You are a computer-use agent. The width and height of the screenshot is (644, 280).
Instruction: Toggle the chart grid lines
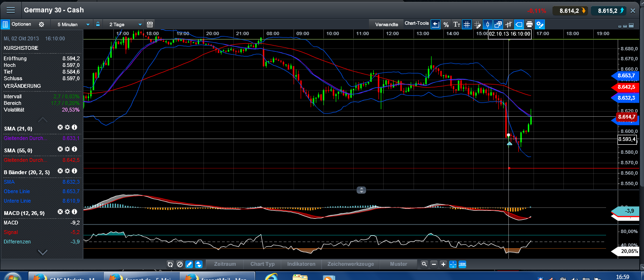pyautogui.click(x=467, y=24)
